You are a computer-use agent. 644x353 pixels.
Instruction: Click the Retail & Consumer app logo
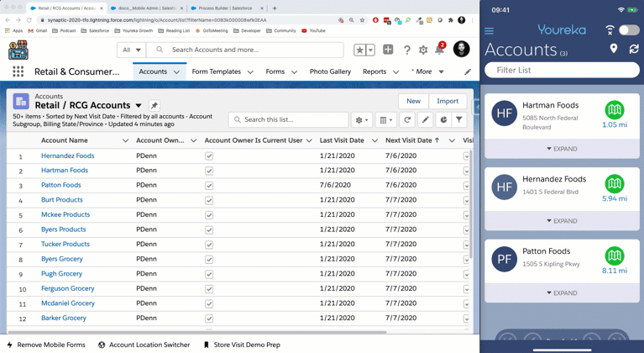coord(18,50)
